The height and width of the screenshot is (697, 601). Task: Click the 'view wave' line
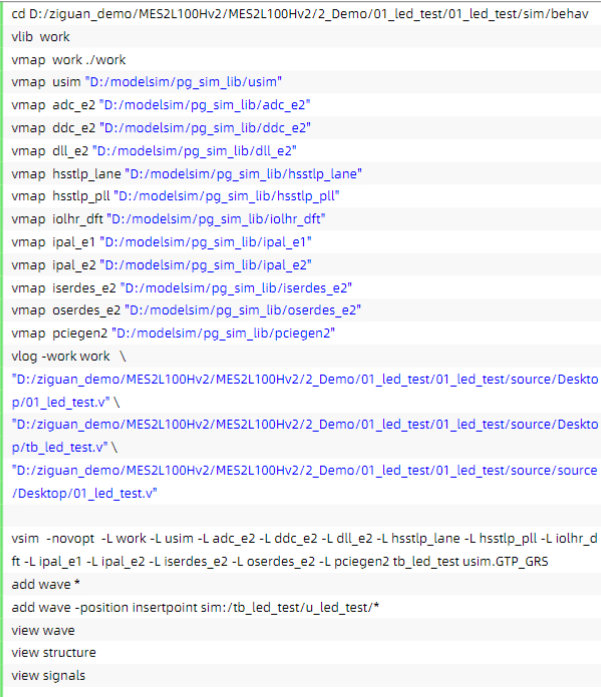(43, 631)
